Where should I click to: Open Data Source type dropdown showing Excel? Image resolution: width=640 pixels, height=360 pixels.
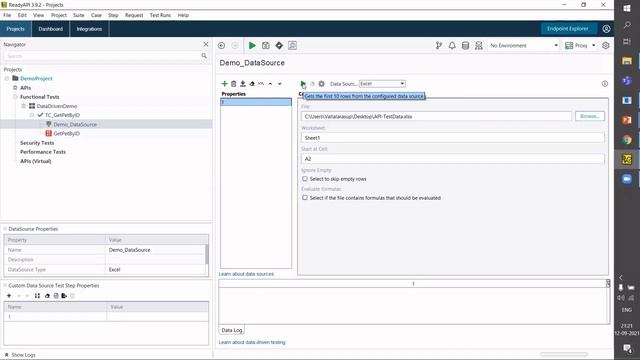coord(382,84)
